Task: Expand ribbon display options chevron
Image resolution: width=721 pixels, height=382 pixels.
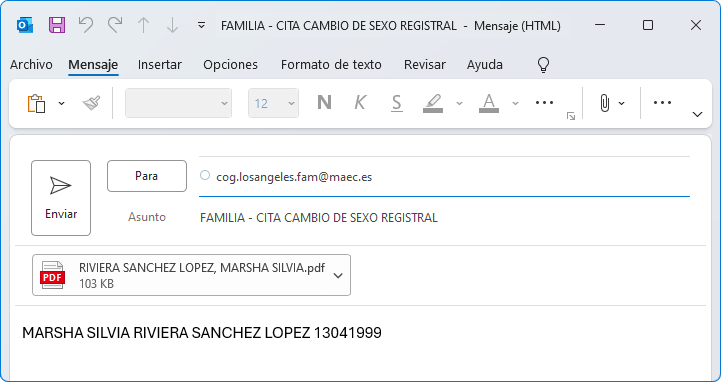Action: click(697, 114)
